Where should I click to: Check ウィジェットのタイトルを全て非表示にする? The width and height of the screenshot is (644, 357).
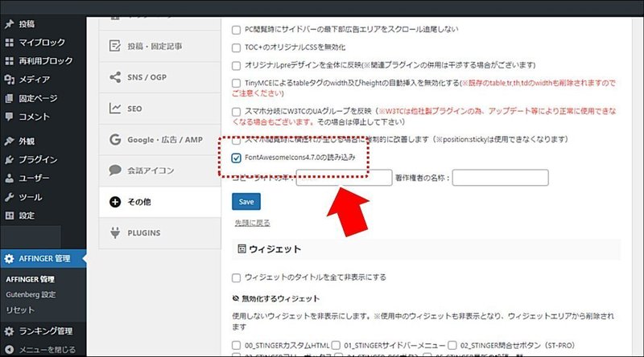(236, 278)
